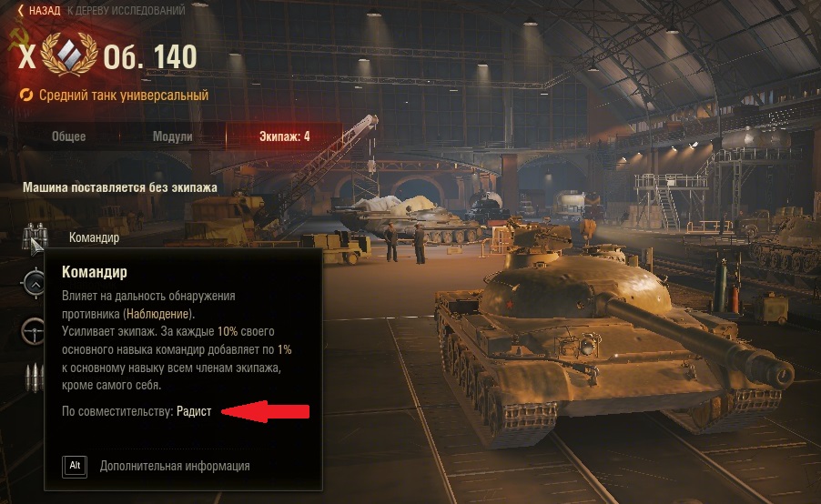
Task: Switch to the Общее tab
Action: (x=68, y=136)
